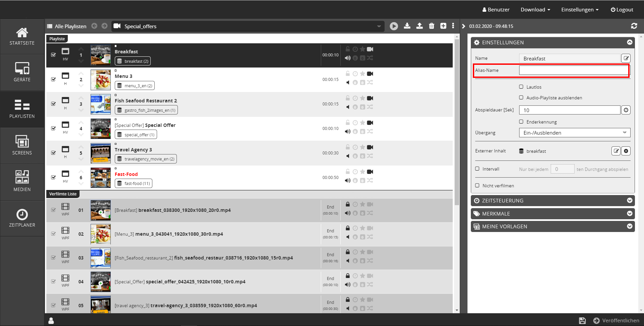Click the Alias-Name input field

[574, 70]
